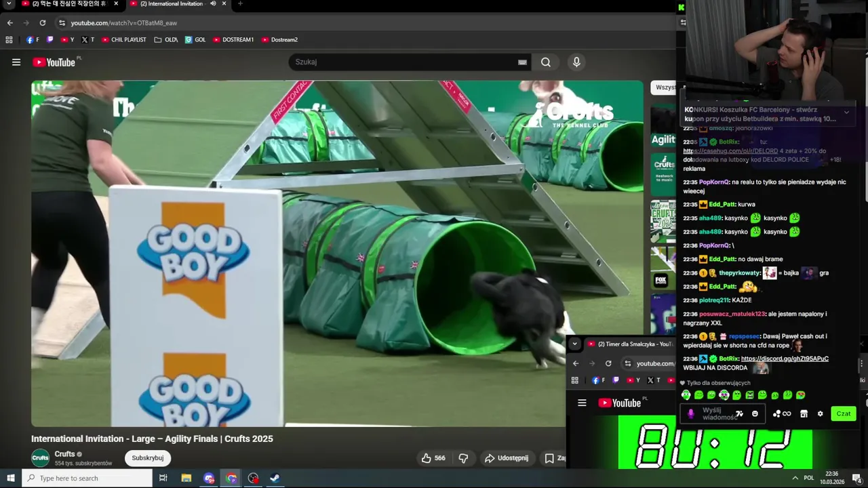Switch to the Korean-titled YouTube tab

pos(70,3)
